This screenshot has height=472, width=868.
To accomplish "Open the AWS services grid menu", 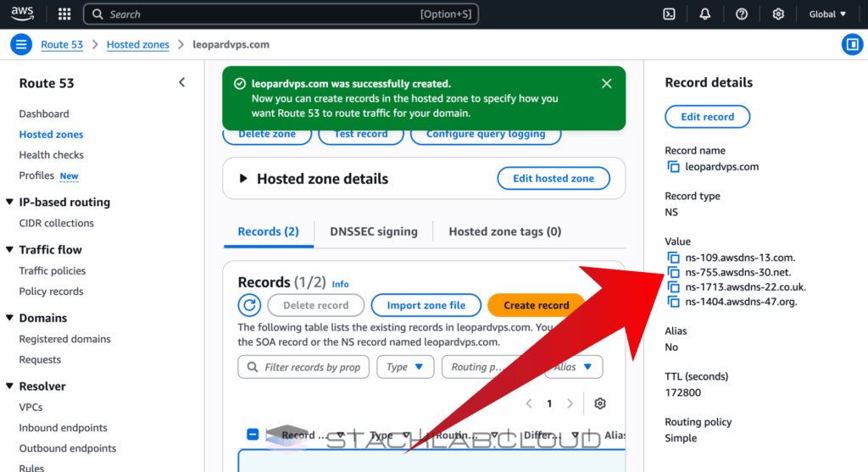I will [x=64, y=14].
